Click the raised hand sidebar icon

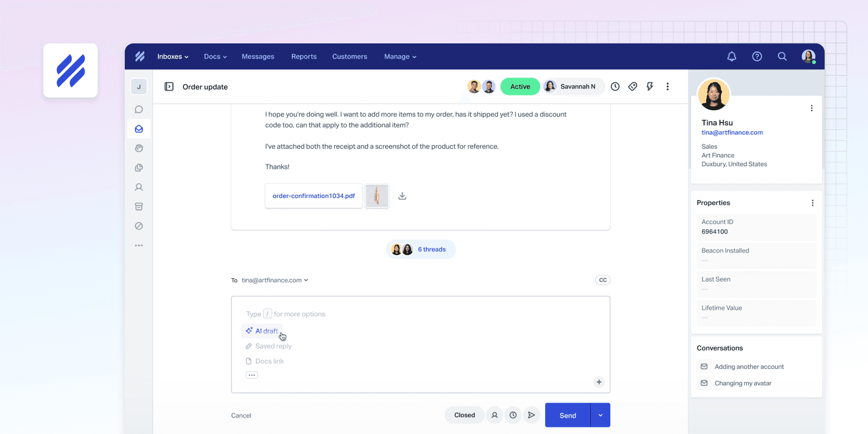(139, 148)
